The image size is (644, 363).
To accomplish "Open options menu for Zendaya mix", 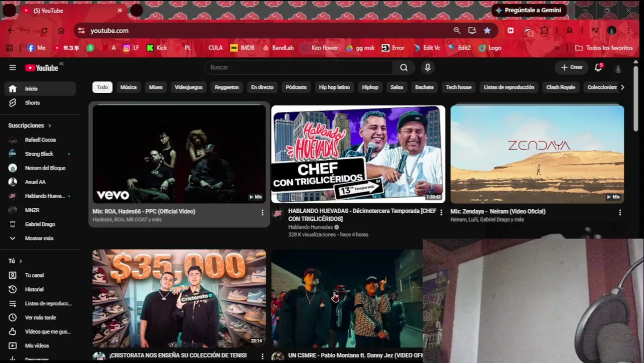I will pos(620,213).
